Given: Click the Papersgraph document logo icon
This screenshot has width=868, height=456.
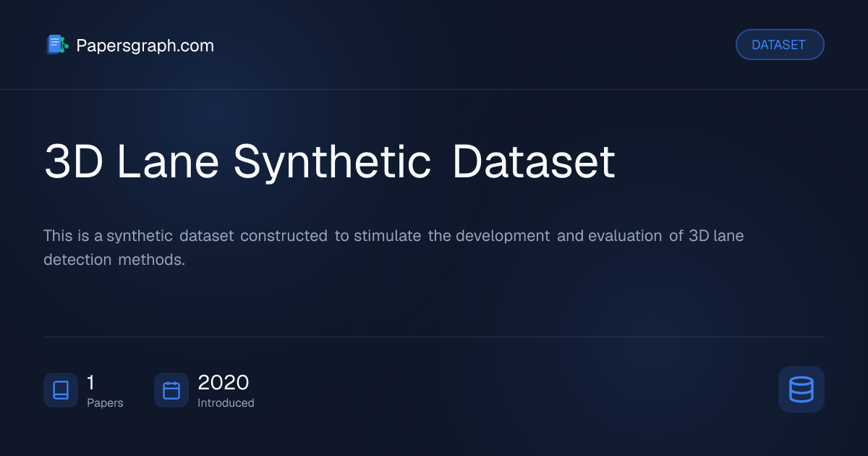Looking at the screenshot, I should (x=57, y=45).
